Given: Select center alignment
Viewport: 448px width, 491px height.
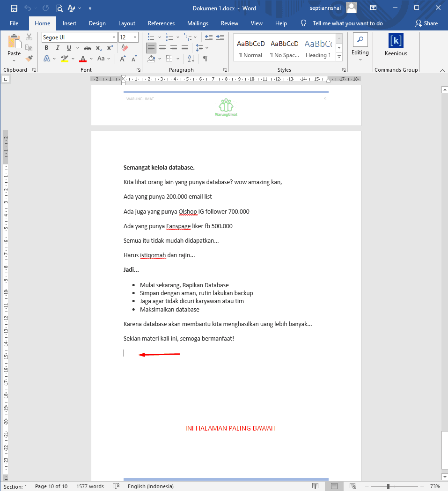Looking at the screenshot, I should coord(162,47).
